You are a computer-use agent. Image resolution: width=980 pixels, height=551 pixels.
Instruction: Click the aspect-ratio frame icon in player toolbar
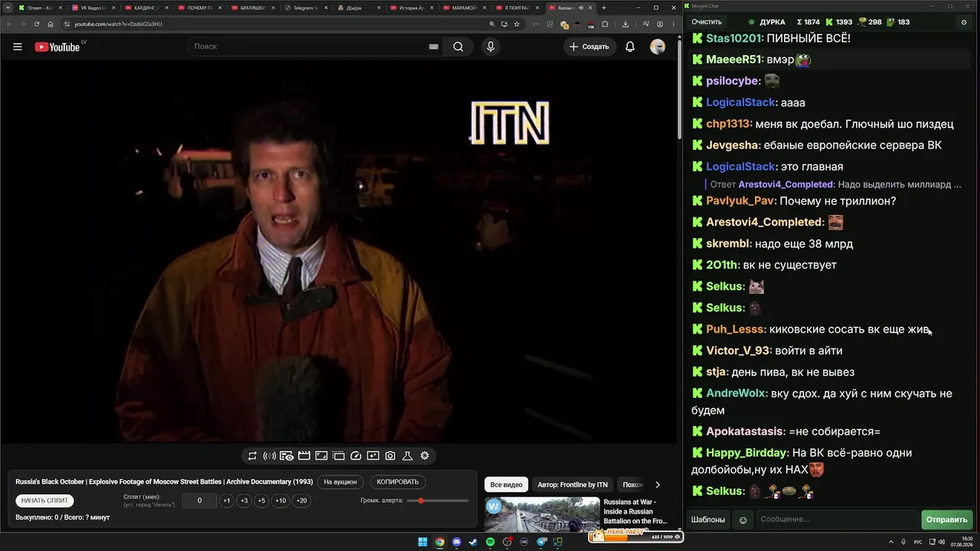pyautogui.click(x=321, y=456)
